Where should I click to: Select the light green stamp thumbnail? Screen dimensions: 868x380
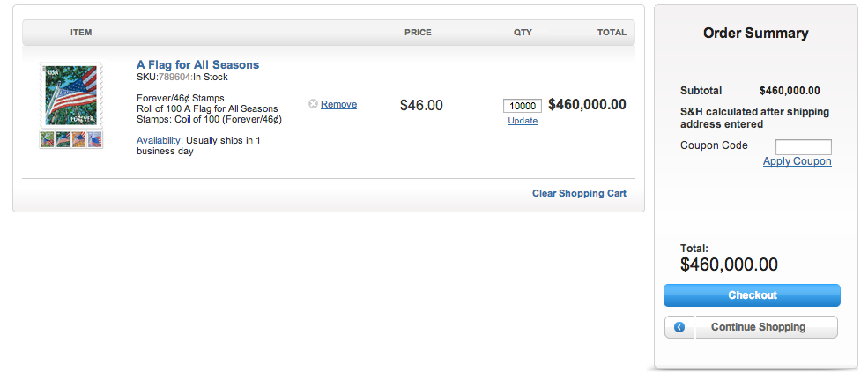pyautogui.click(x=47, y=139)
